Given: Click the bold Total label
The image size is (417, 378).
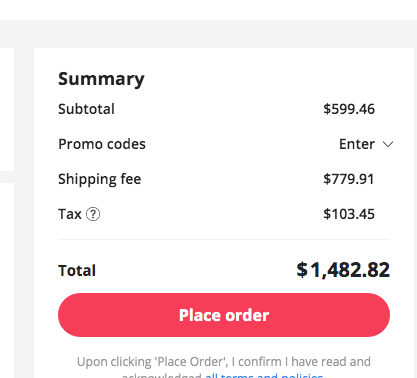Looking at the screenshot, I should coord(77,270).
